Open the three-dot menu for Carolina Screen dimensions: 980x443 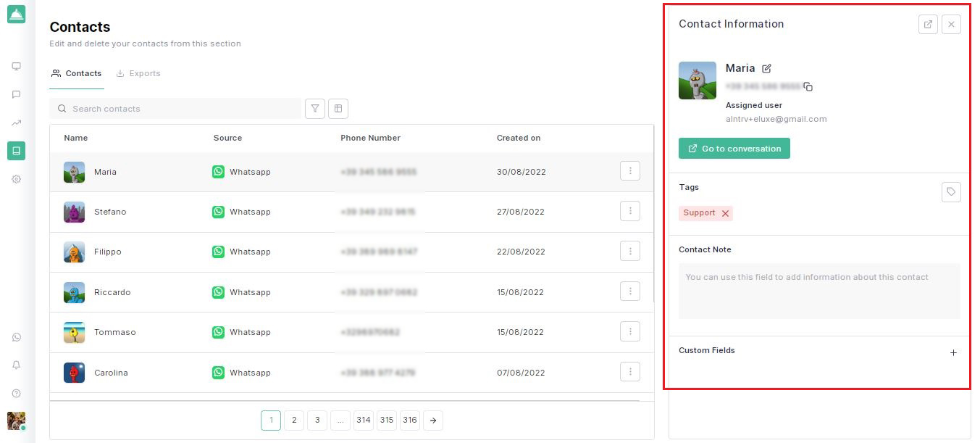pyautogui.click(x=629, y=372)
